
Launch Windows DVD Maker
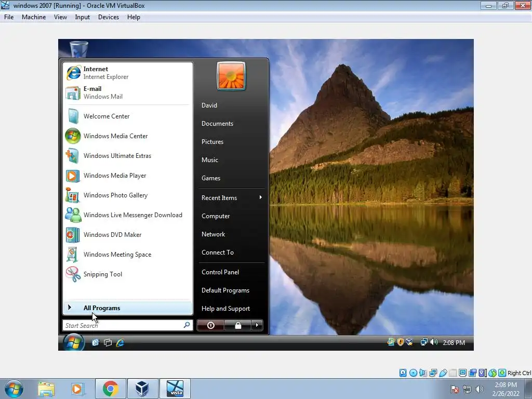(128, 235)
